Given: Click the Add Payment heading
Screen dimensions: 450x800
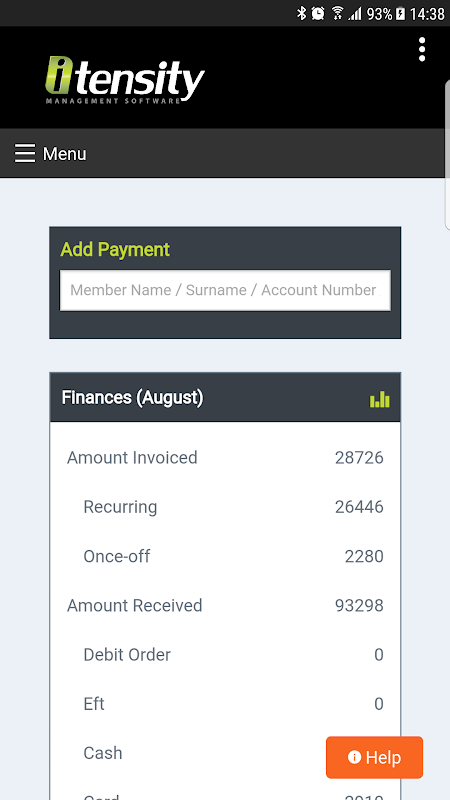Looking at the screenshot, I should click(115, 249).
